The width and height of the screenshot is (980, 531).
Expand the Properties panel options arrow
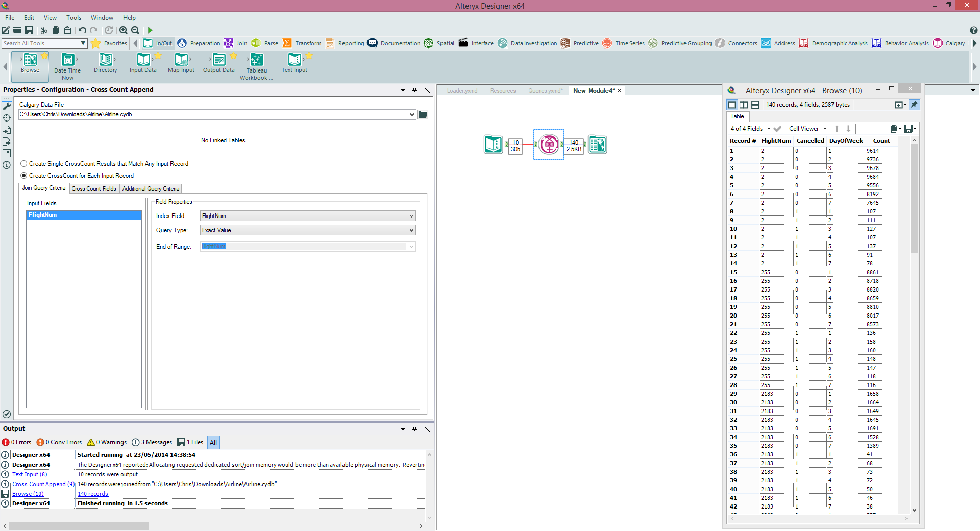click(403, 90)
